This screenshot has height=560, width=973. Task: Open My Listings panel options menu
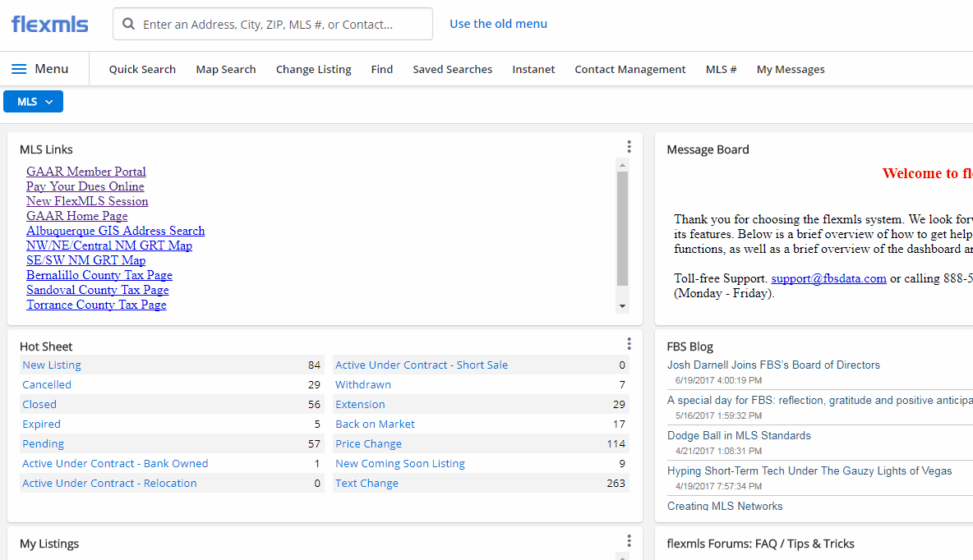(629, 541)
